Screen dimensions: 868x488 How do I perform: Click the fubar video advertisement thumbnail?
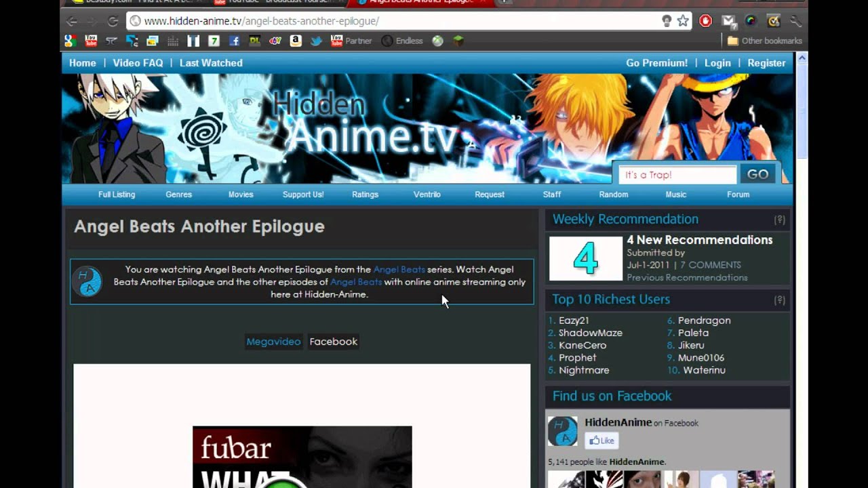302,457
